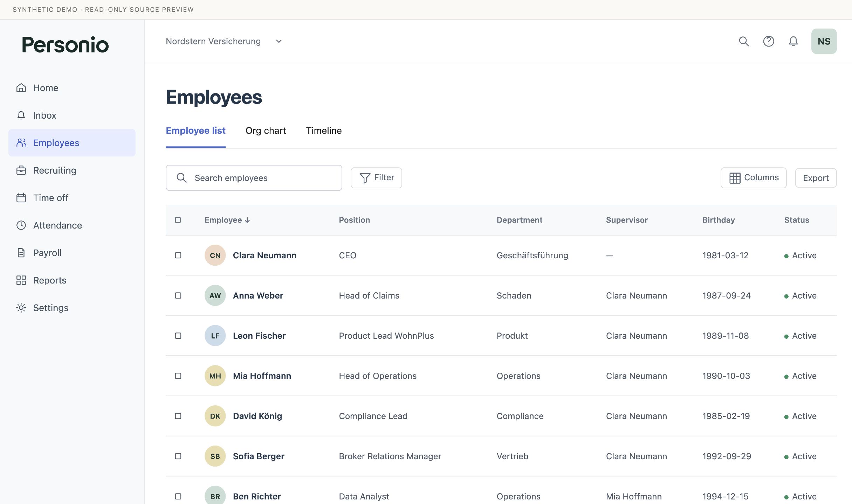This screenshot has width=852, height=504.
Task: Click David König's DK avatar
Action: click(215, 416)
